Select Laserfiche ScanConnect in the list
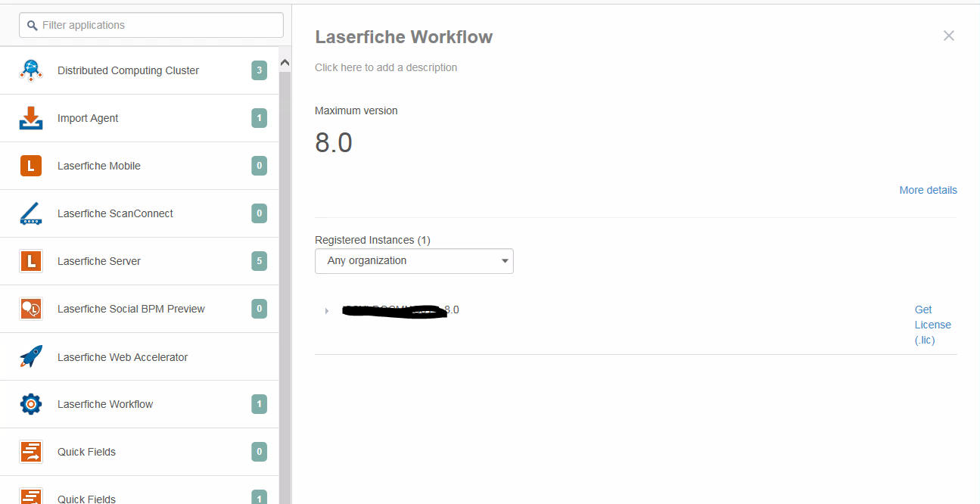Image resolution: width=980 pixels, height=504 pixels. point(139,213)
